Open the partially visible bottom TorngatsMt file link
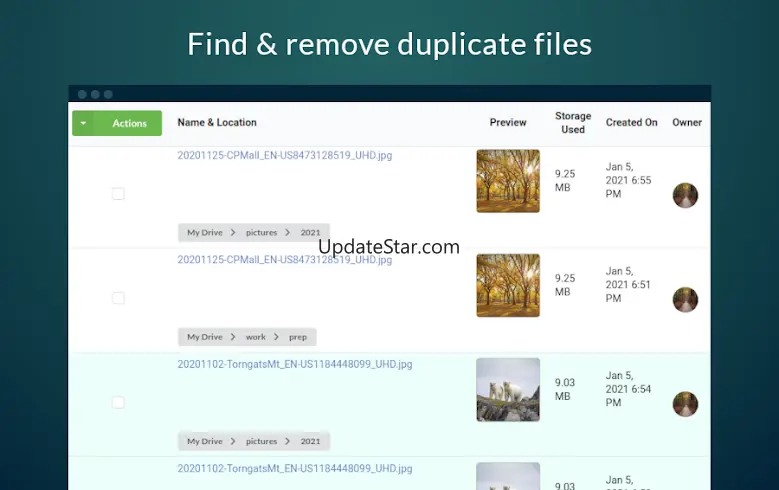The image size is (779, 490). click(x=295, y=468)
